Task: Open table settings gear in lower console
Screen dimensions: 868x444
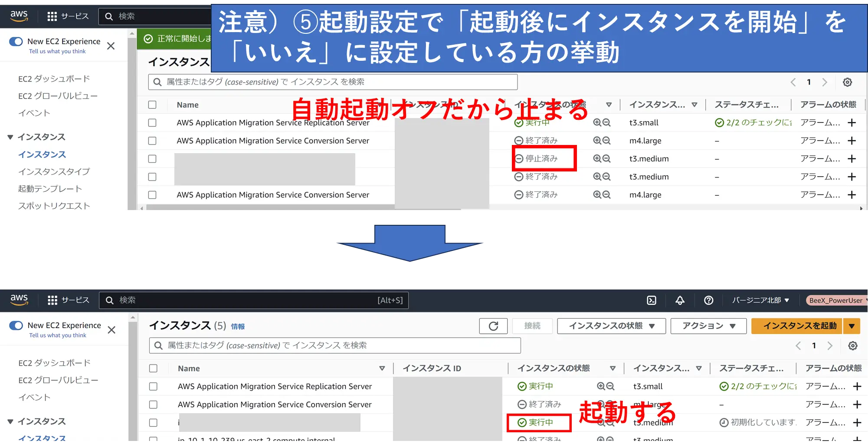Action: point(853,346)
